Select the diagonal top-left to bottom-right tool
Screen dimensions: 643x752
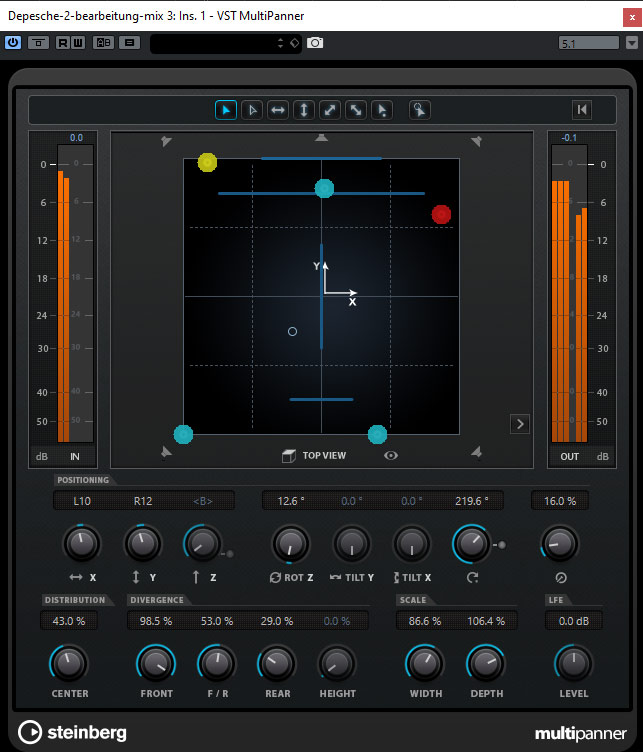click(x=355, y=110)
